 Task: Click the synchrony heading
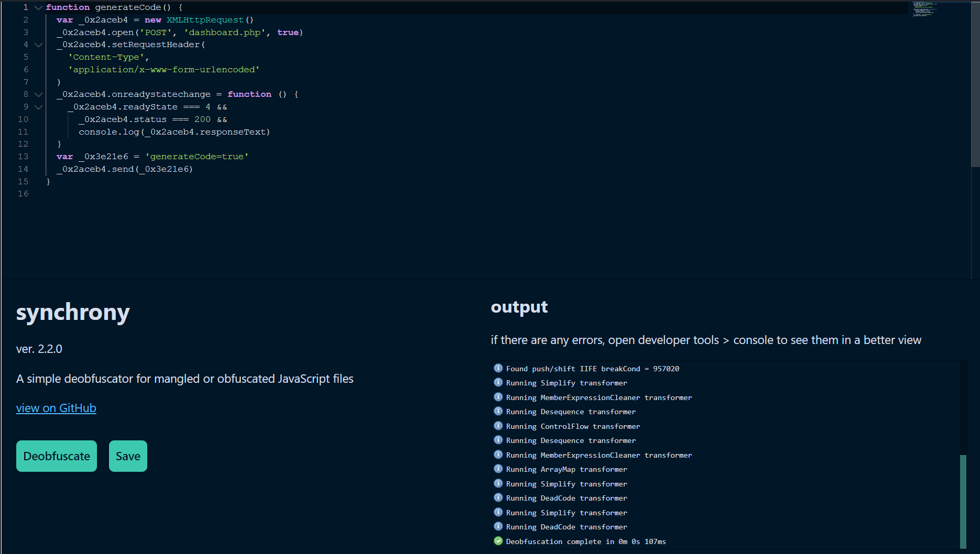(x=73, y=313)
